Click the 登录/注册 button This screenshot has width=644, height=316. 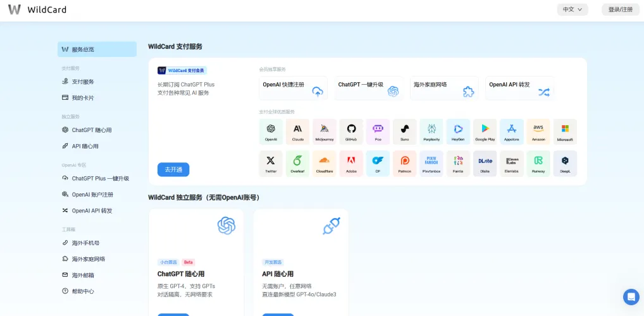pyautogui.click(x=620, y=9)
